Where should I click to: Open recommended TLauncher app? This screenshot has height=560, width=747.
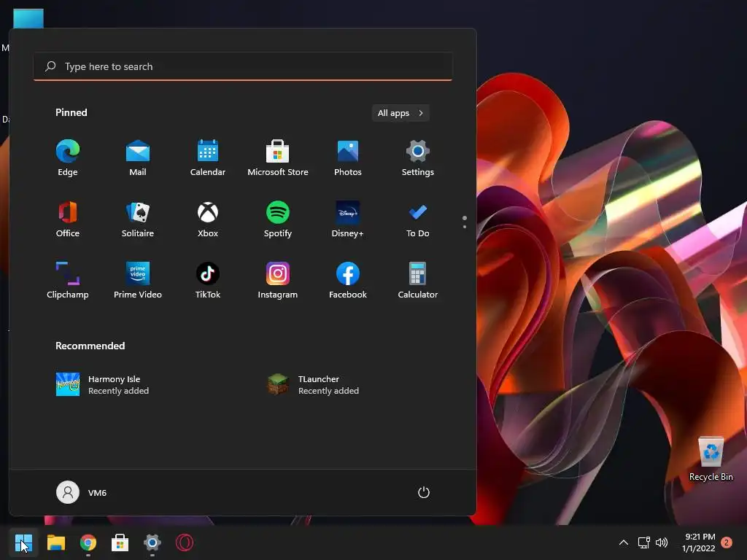pos(313,385)
